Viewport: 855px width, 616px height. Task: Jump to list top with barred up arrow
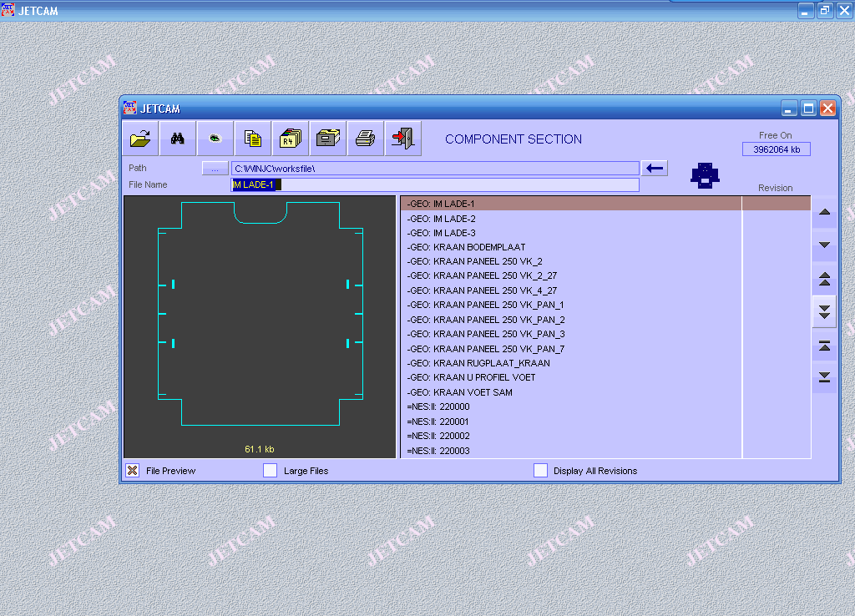point(824,345)
